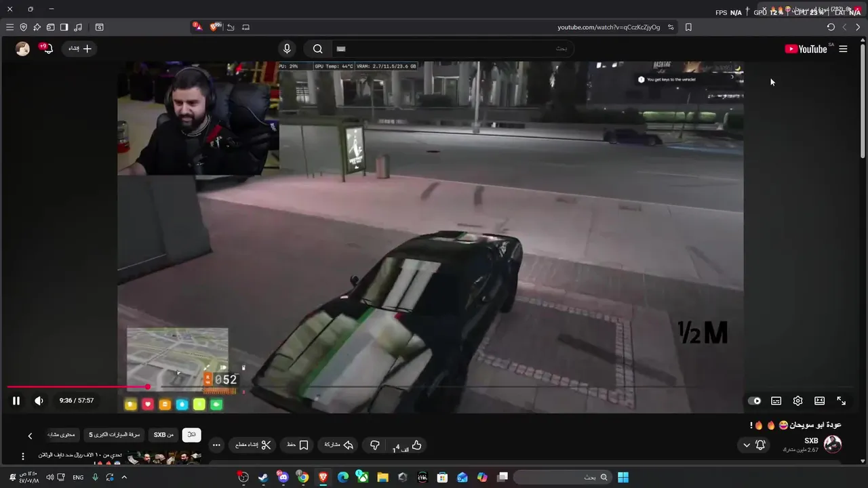Open the suggested video thumbnail
868x488 pixels.
164,457
